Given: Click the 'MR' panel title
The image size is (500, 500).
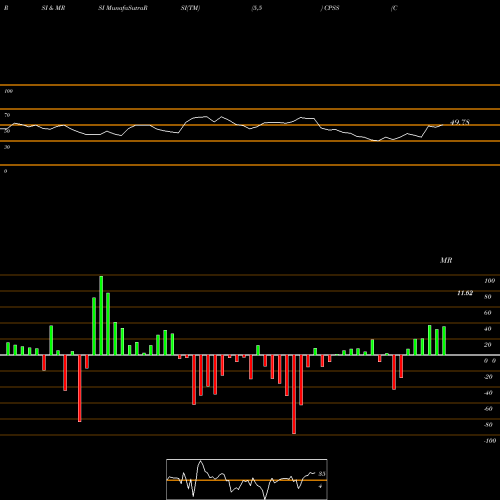Looking at the screenshot, I should pyautogui.click(x=446, y=260).
